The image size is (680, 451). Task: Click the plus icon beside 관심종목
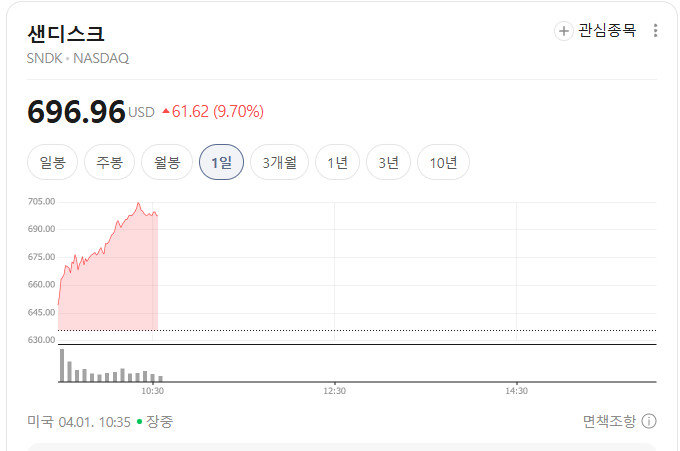[563, 31]
